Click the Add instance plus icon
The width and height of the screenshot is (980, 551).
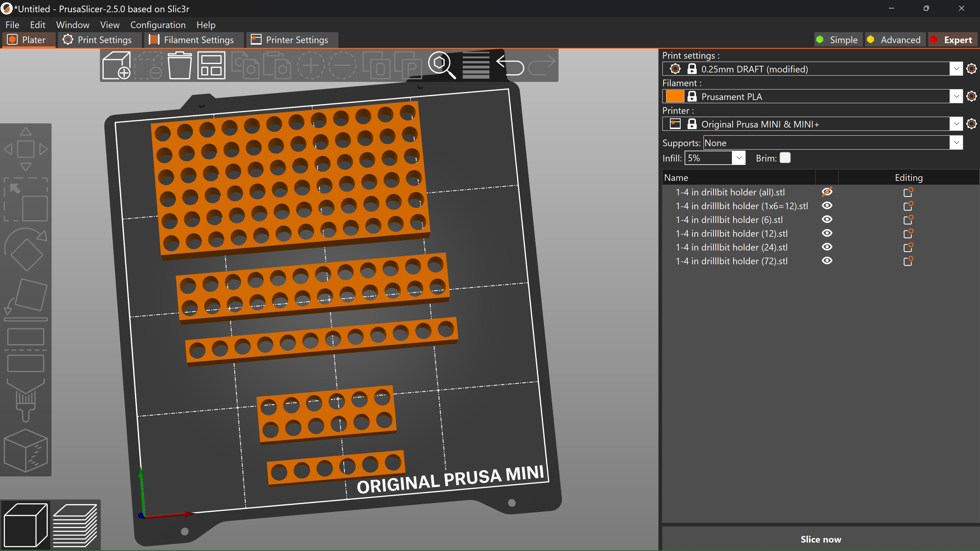[x=311, y=65]
